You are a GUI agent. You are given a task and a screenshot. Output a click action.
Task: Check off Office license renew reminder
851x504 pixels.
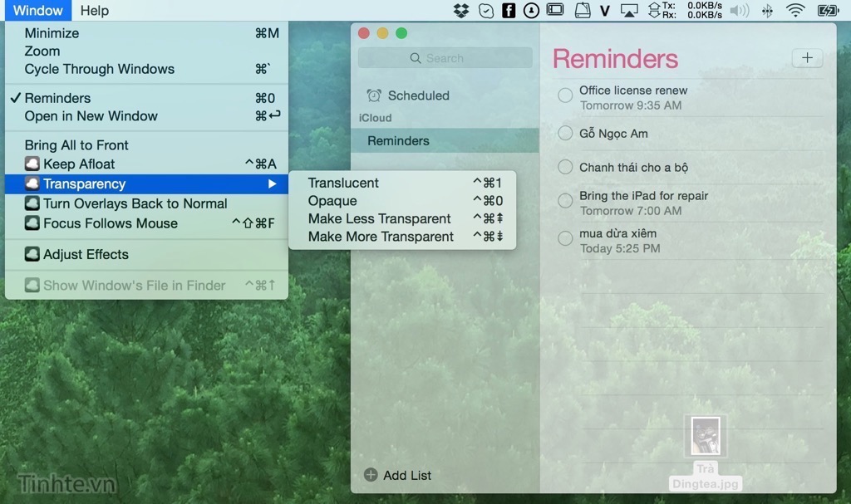click(x=565, y=96)
